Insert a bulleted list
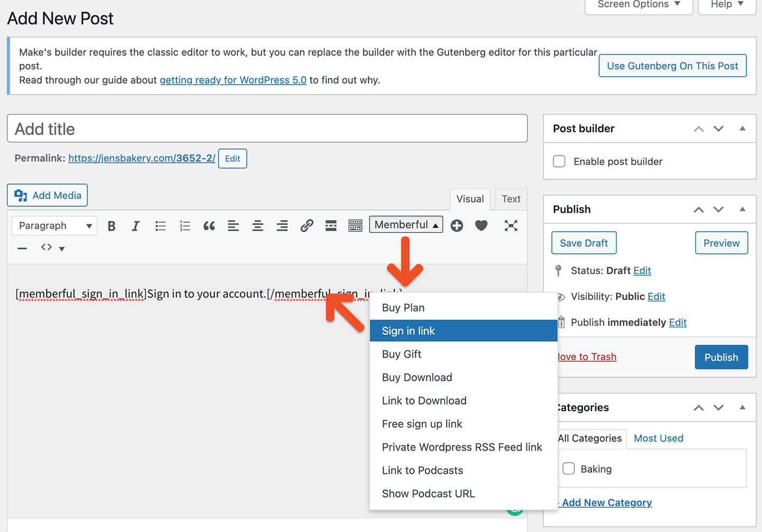Image resolution: width=762 pixels, height=532 pixels. 160,226
